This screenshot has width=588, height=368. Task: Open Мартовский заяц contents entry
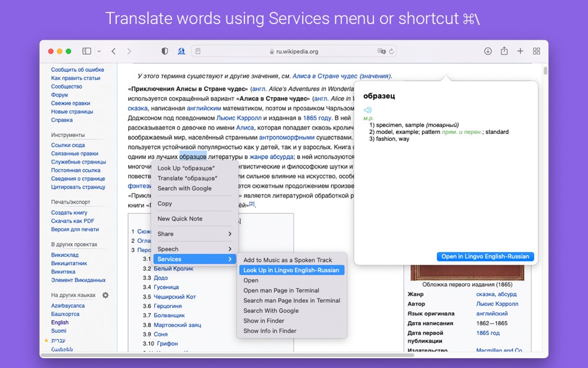[178, 325]
